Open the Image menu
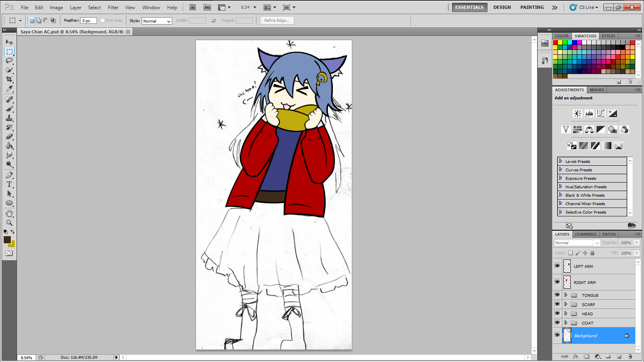Screen dimensions: 644x362 [x=56, y=7]
